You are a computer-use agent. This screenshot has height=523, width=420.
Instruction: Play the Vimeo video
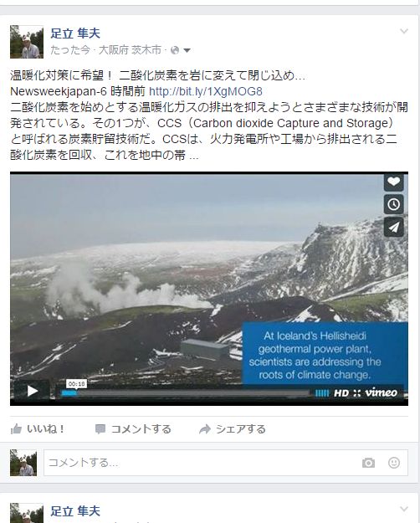tap(32, 391)
